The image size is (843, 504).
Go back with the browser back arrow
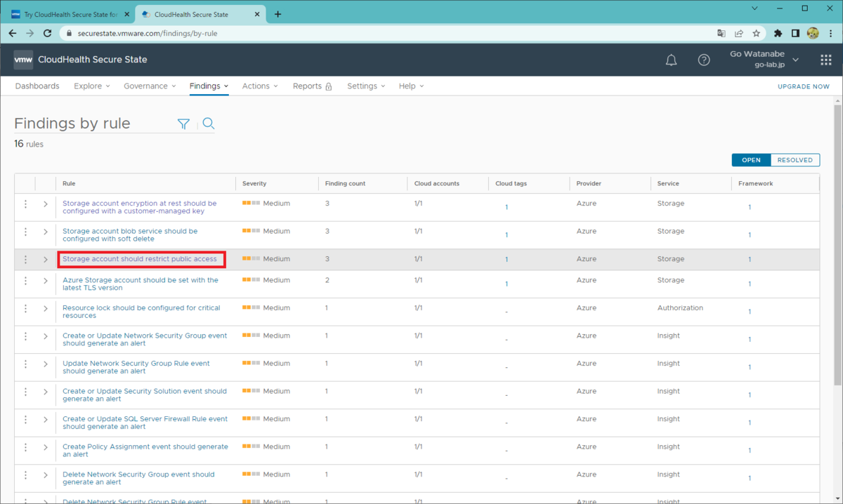(x=13, y=33)
